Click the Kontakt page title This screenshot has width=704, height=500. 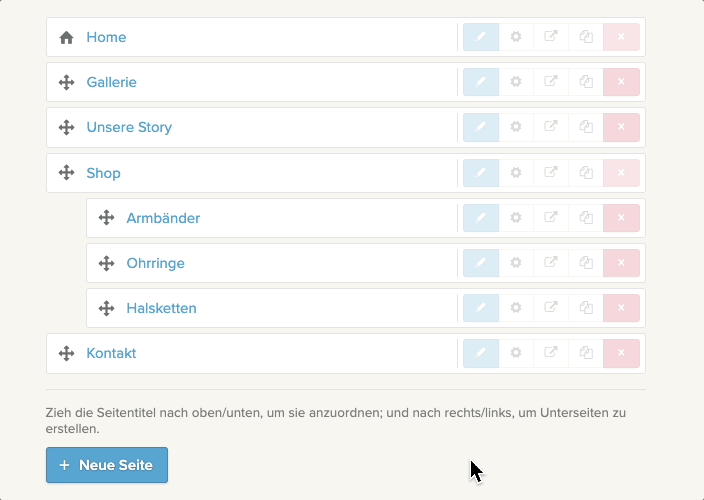tap(111, 353)
